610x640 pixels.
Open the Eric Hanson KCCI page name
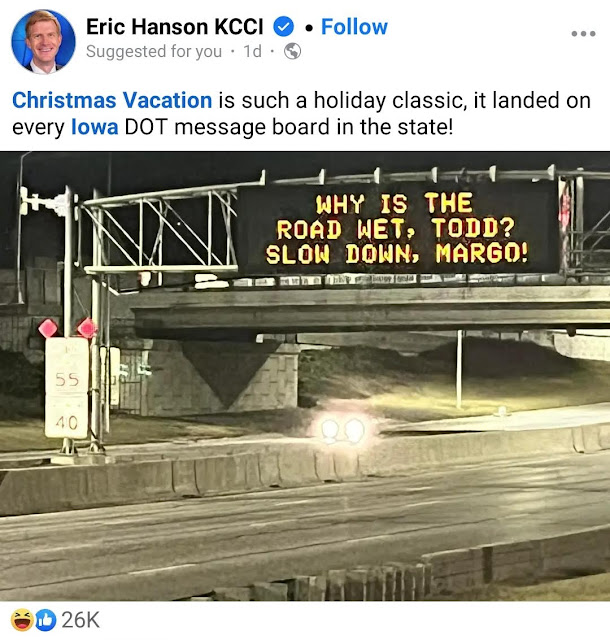click(x=175, y=27)
